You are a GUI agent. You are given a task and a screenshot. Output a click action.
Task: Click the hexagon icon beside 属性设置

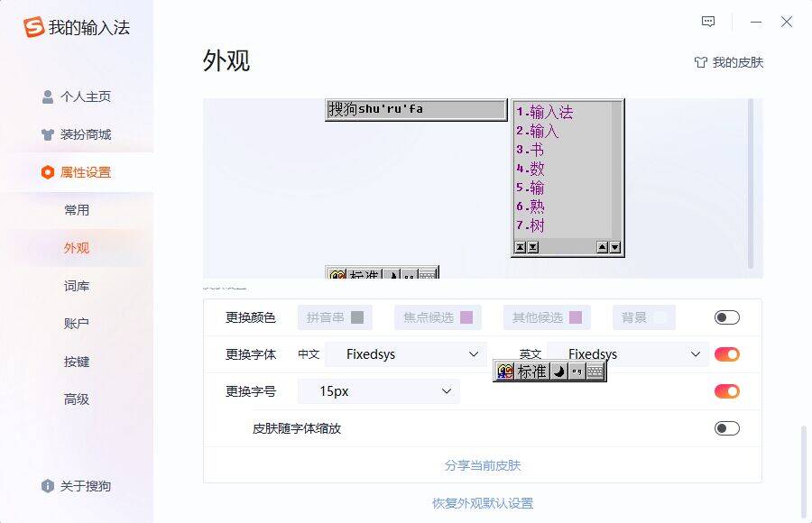(x=48, y=172)
